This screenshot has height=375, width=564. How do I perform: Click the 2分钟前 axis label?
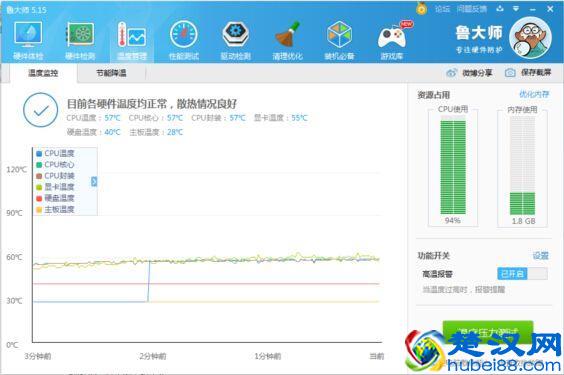153,356
